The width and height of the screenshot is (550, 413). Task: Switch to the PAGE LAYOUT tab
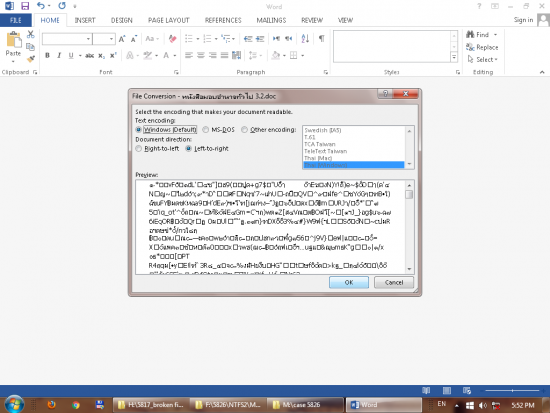(x=169, y=20)
